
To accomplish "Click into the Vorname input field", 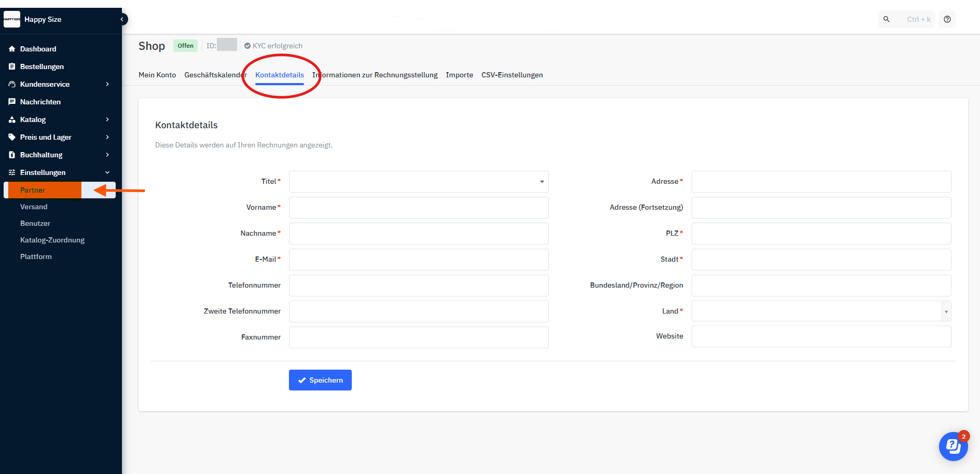I will point(418,208).
